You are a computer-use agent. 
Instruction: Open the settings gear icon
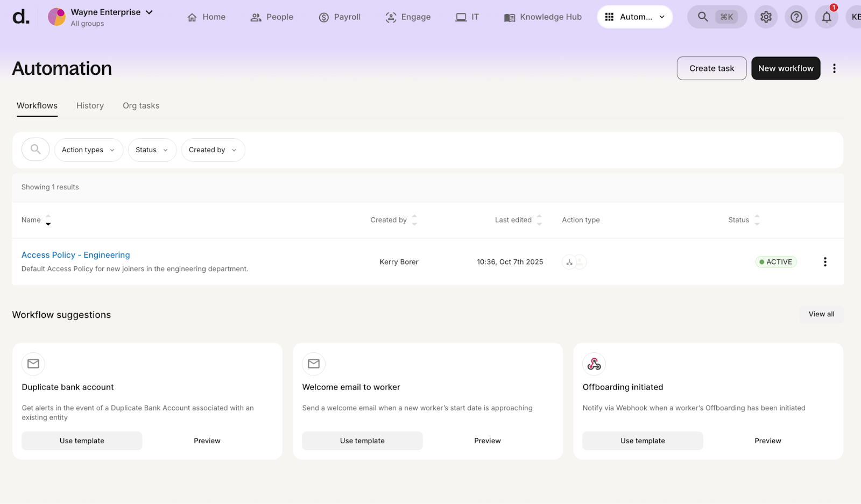[766, 17]
